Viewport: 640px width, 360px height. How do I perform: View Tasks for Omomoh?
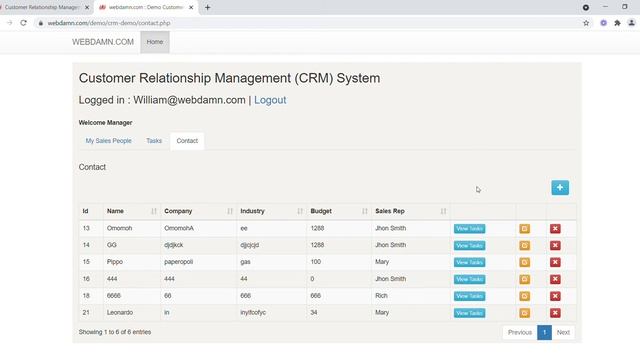(x=469, y=229)
